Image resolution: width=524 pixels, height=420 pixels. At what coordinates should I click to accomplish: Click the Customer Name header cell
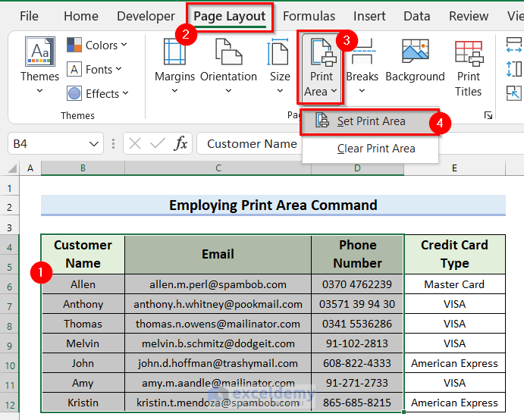[x=83, y=254]
